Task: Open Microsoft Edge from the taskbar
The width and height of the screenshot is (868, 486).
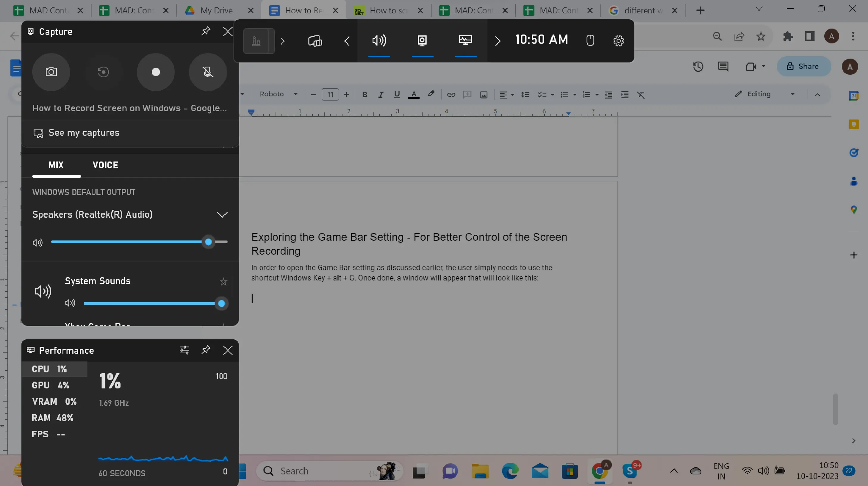Action: pos(510,471)
